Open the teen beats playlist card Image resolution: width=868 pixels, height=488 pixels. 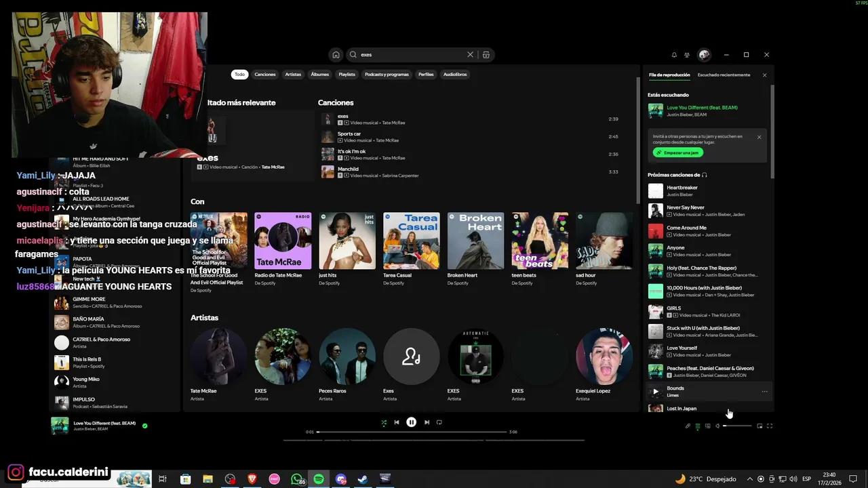pos(540,250)
